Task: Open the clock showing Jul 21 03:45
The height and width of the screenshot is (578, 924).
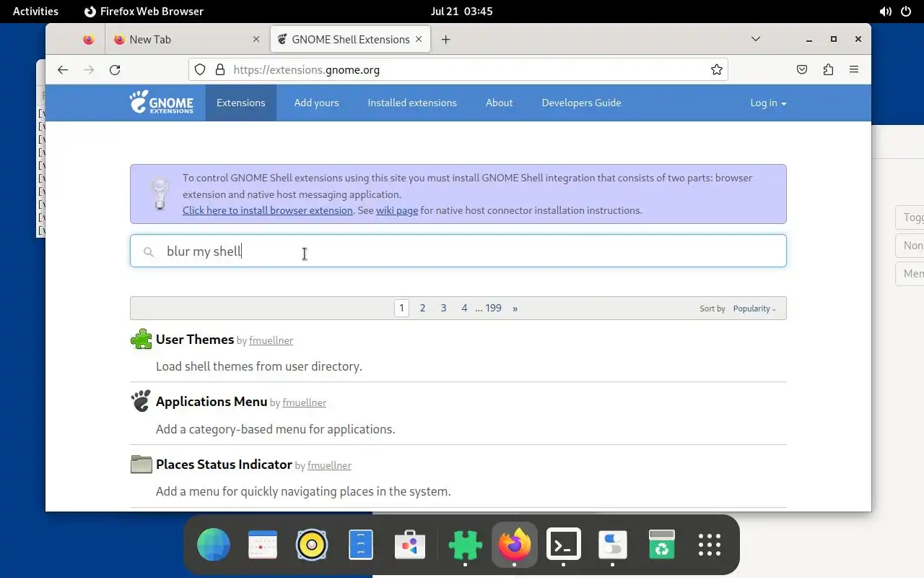Action: 461,12
